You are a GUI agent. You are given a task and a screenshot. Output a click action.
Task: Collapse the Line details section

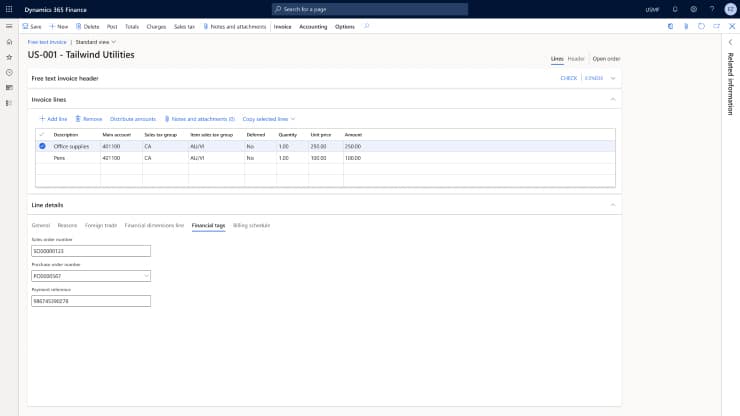(x=613, y=205)
